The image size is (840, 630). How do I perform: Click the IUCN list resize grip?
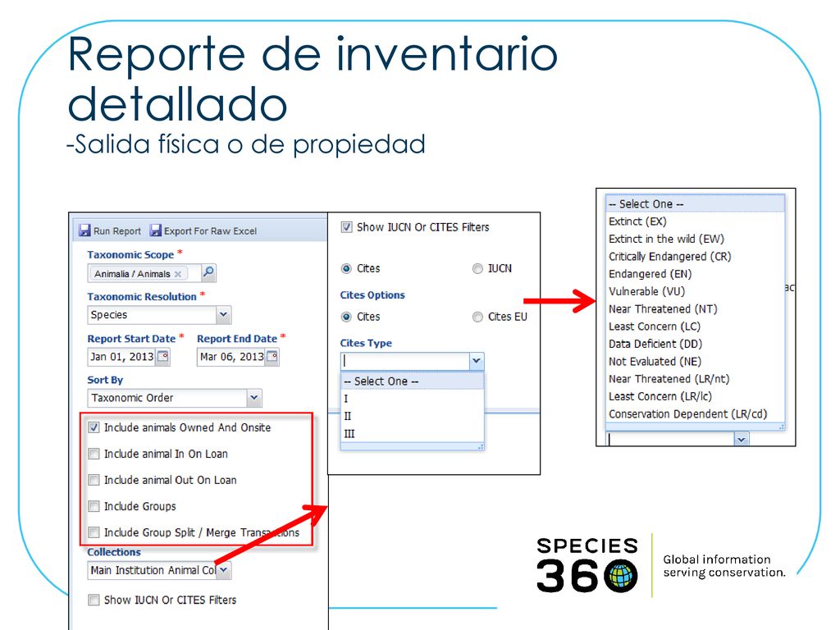coord(782,427)
